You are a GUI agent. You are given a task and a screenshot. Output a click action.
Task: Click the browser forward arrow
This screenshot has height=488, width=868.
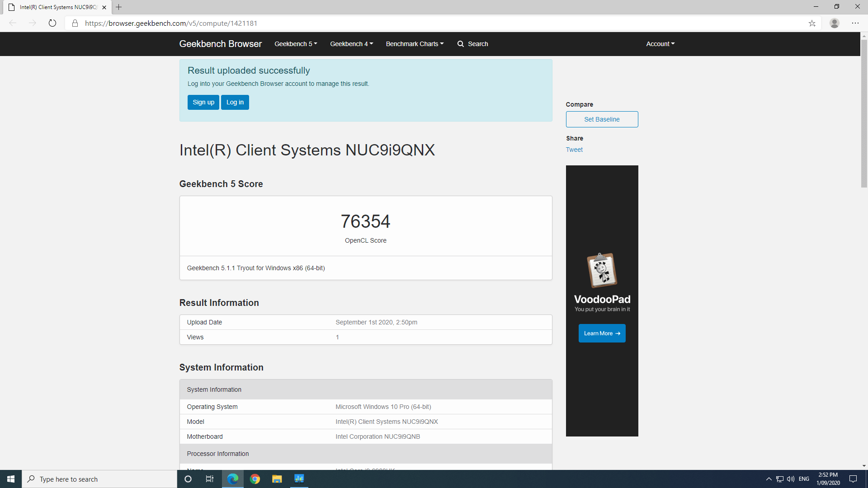tap(33, 23)
